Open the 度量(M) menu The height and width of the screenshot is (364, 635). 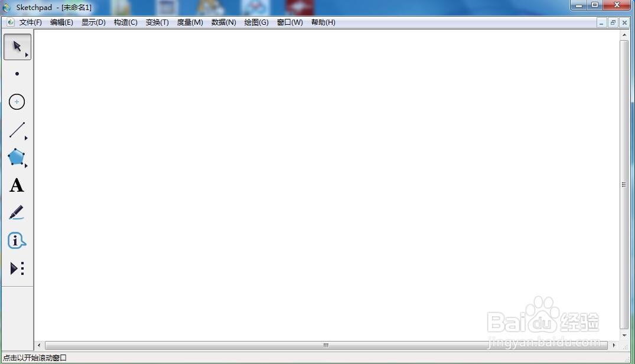click(x=190, y=22)
